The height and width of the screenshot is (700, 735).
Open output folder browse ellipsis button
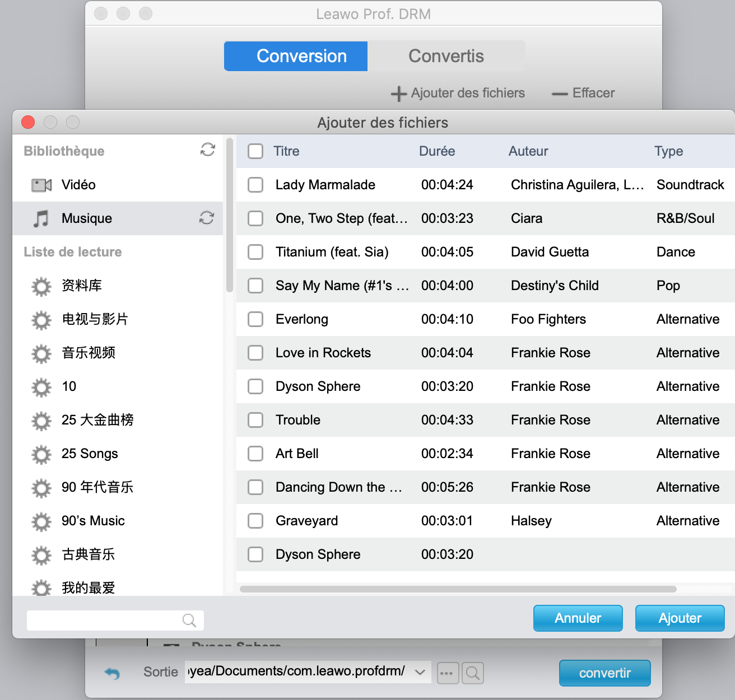[446, 673]
